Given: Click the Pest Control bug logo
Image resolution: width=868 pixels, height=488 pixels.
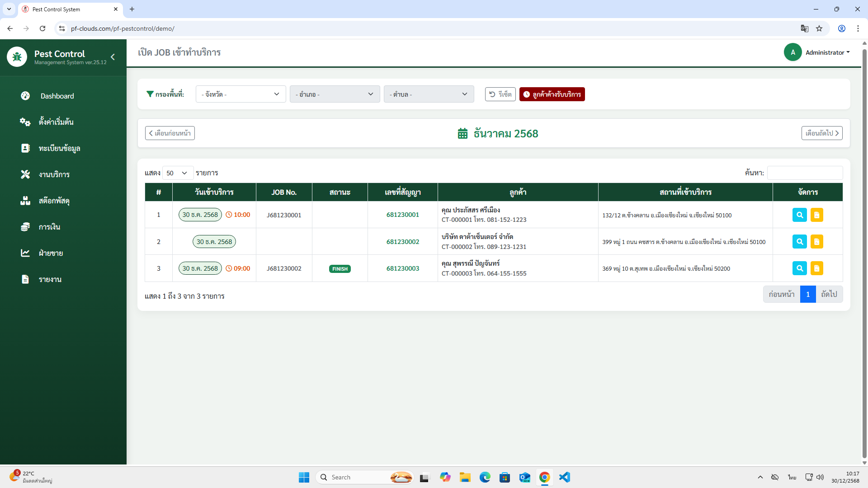Looking at the screenshot, I should [17, 57].
